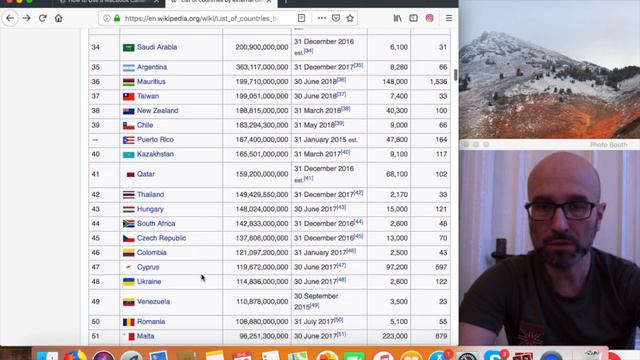Image resolution: width=640 pixels, height=360 pixels.
Task: Open the App Store Dock icon
Action: click(x=440, y=355)
